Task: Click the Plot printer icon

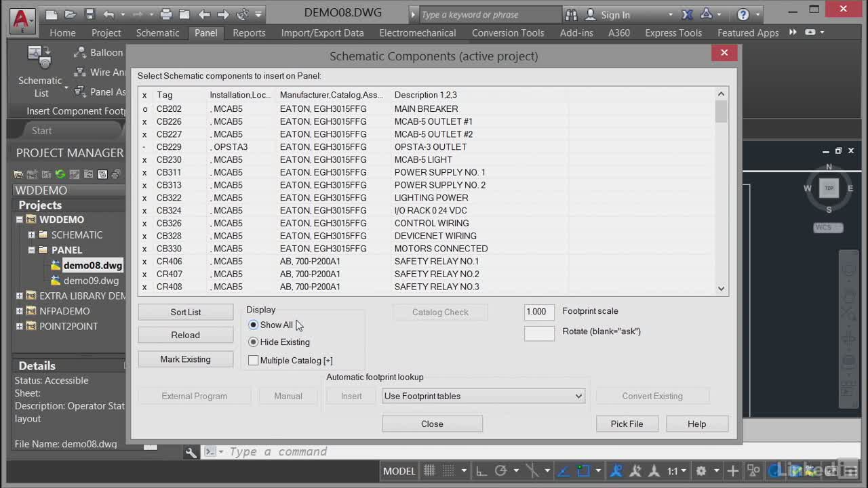Action: coord(166,14)
